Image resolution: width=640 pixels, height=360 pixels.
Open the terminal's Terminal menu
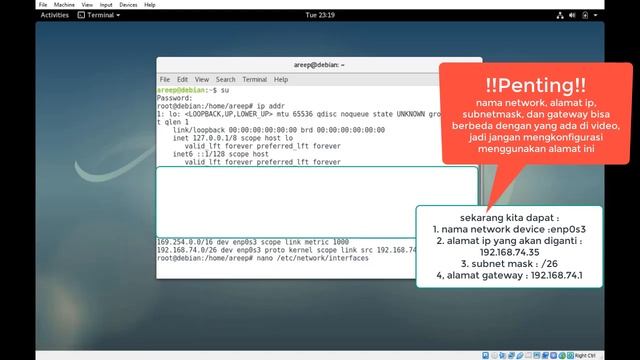tap(254, 80)
